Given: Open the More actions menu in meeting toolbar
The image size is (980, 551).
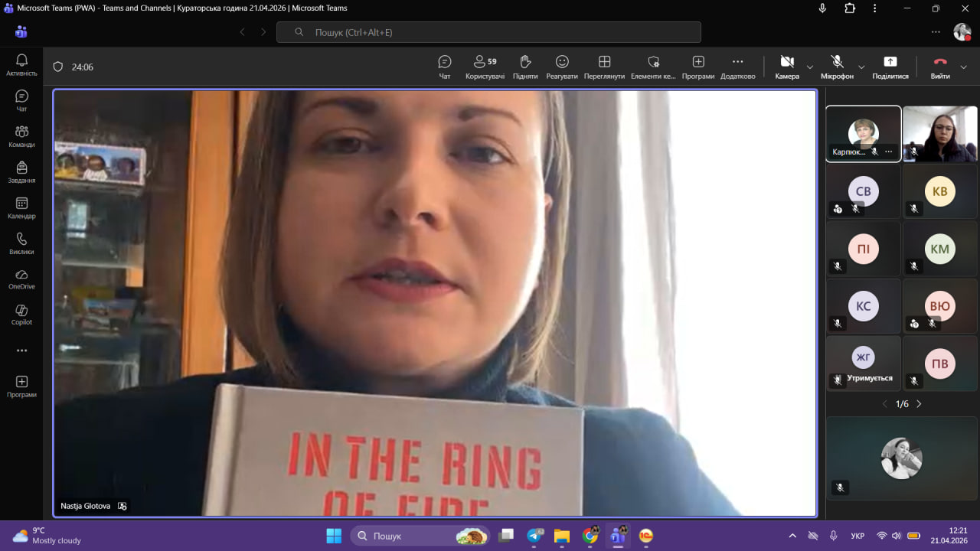Looking at the screenshot, I should 737,67.
